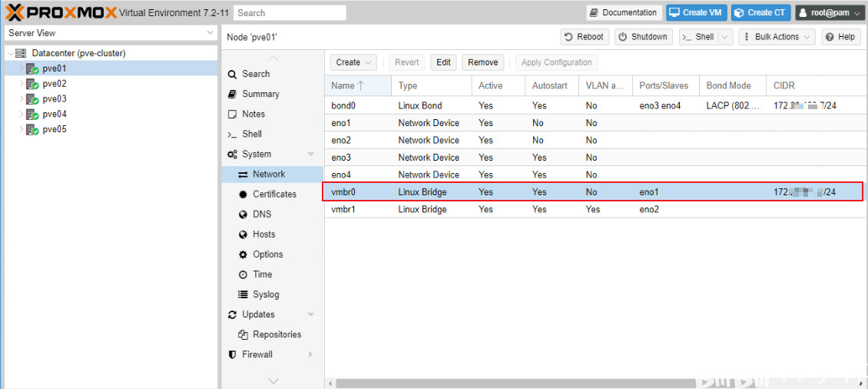The height and width of the screenshot is (389, 868).
Task: Open the Server View dropdown
Action: coord(110,33)
